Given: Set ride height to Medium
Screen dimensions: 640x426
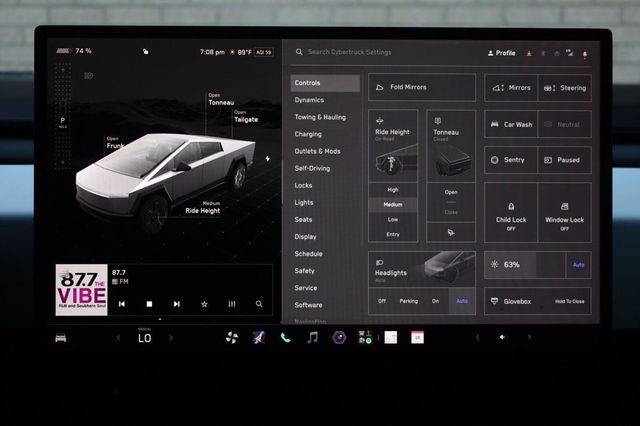Looking at the screenshot, I should click(x=393, y=204).
